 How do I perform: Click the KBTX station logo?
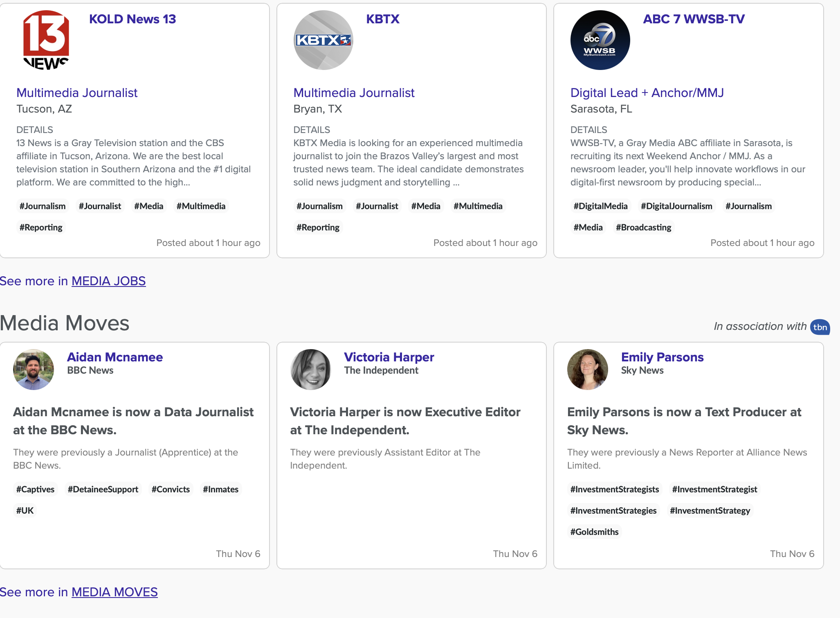323,40
